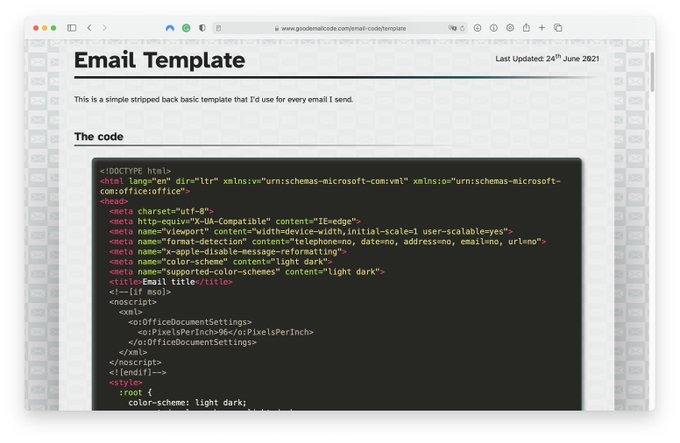Open the translate icon in address bar
Viewport: 680px width, 443px height.
coord(452,28)
